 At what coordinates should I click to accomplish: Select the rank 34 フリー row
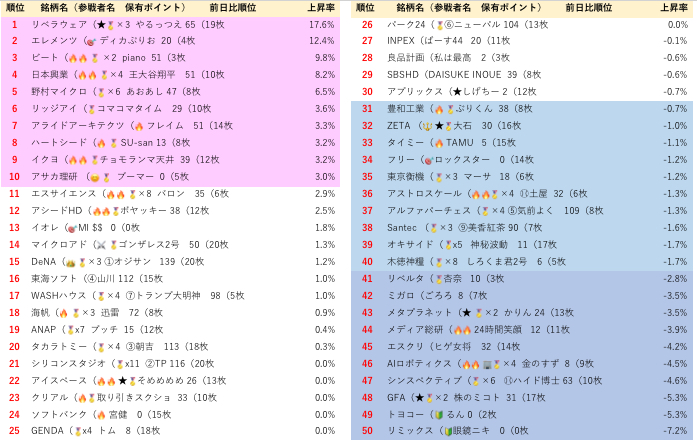click(522, 160)
